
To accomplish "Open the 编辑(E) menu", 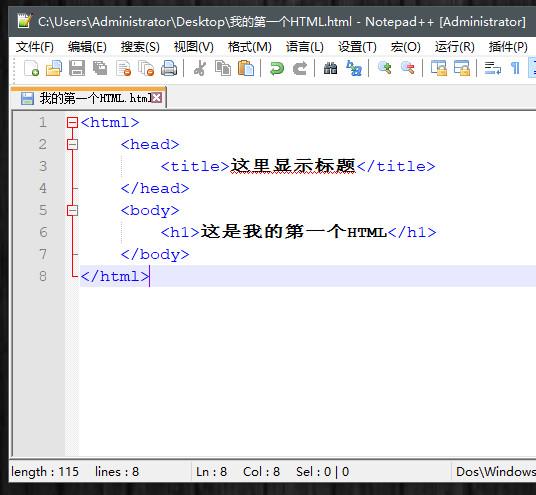I will pyautogui.click(x=87, y=47).
